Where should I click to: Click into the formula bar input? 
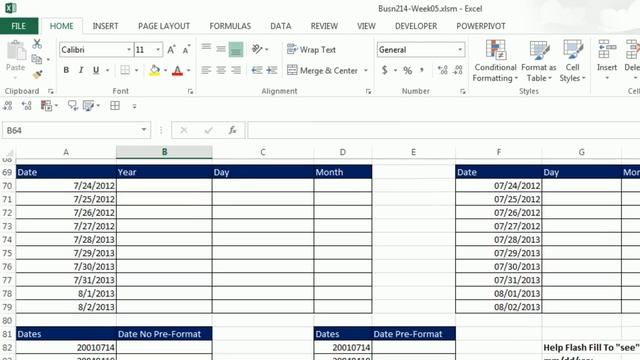pyautogui.click(x=443, y=130)
